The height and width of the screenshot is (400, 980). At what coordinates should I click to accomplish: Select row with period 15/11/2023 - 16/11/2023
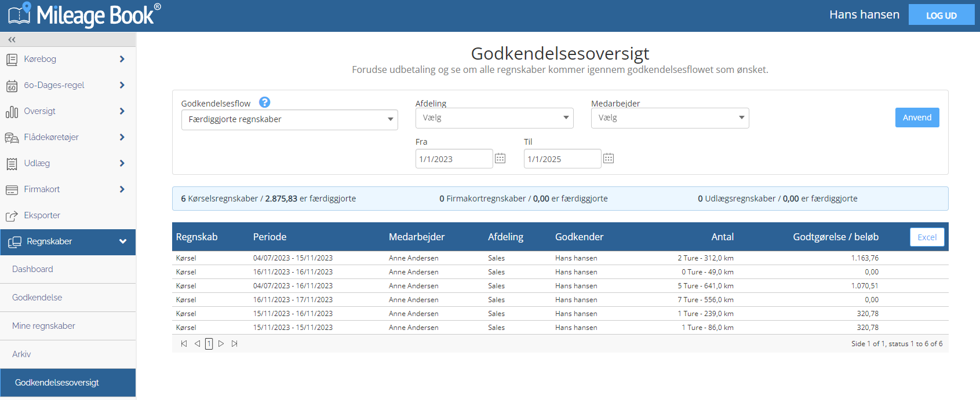[x=560, y=314]
